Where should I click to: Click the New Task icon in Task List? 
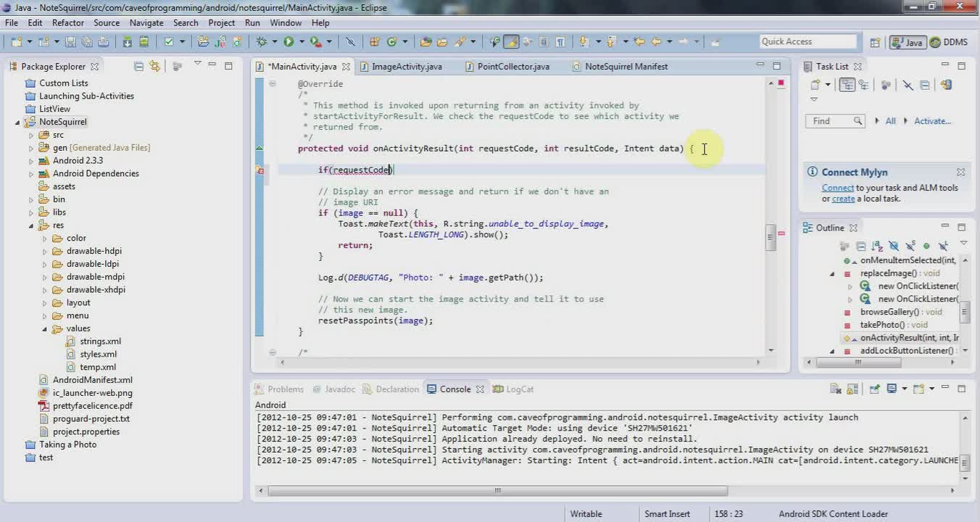[815, 86]
